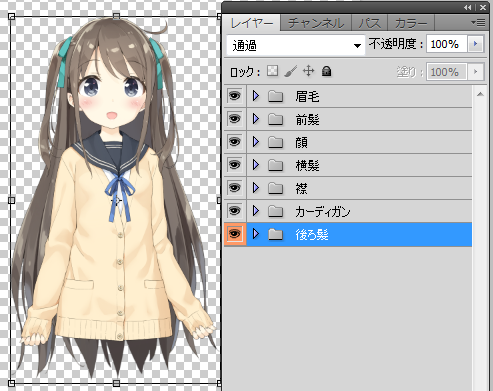This screenshot has height=391, width=493.
Task: Click the folder icon of 眉毛 group
Action: click(x=275, y=96)
